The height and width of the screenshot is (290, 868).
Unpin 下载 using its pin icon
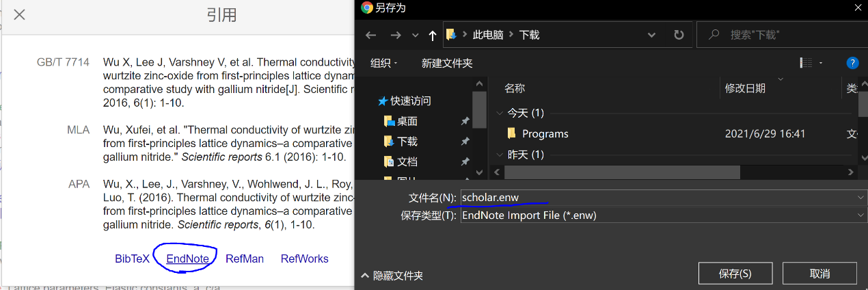[465, 142]
